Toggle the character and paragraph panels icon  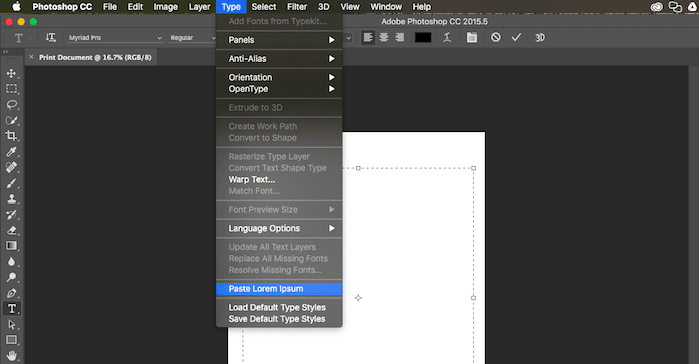(x=472, y=37)
